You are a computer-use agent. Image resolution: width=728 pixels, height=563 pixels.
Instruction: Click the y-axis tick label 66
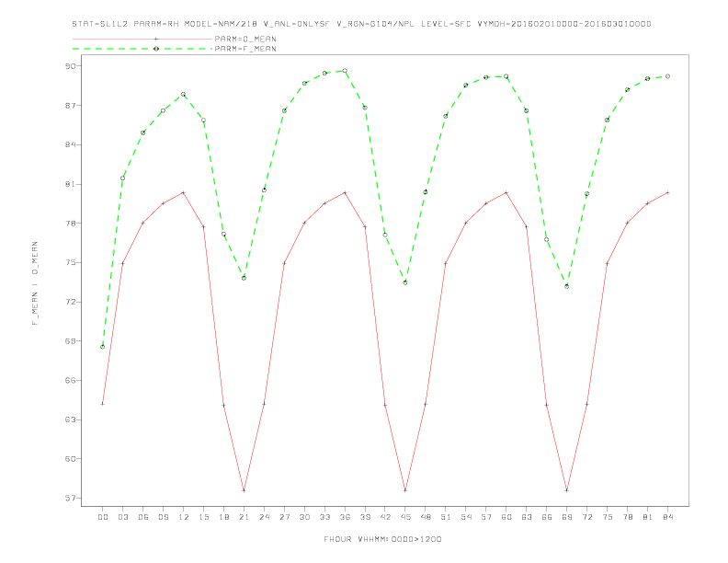pyautogui.click(x=71, y=380)
